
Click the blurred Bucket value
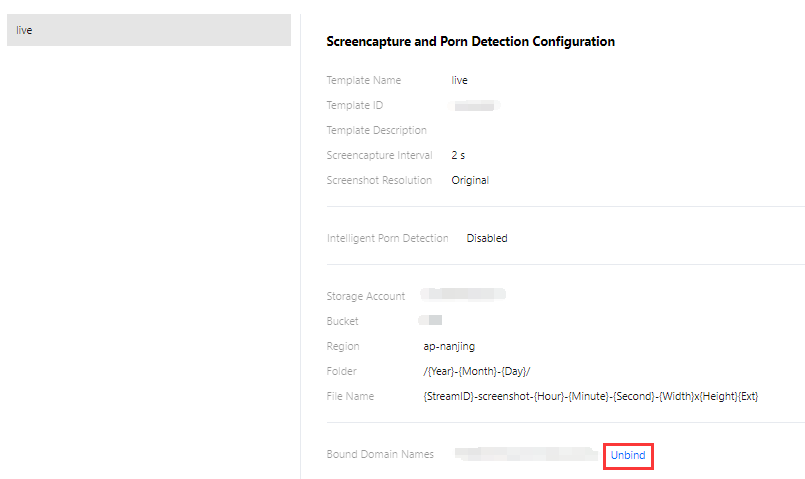tap(431, 321)
